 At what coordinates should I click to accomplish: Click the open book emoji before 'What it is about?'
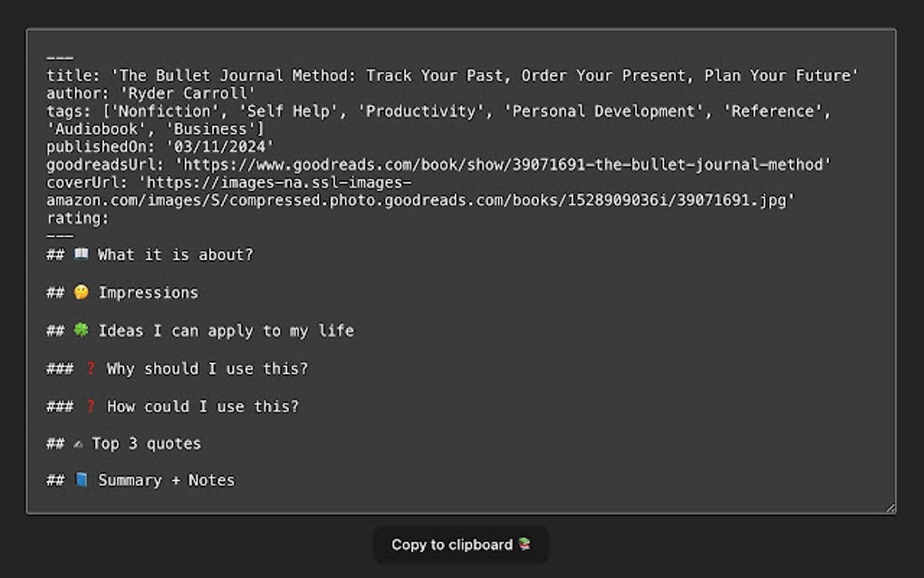(82, 255)
